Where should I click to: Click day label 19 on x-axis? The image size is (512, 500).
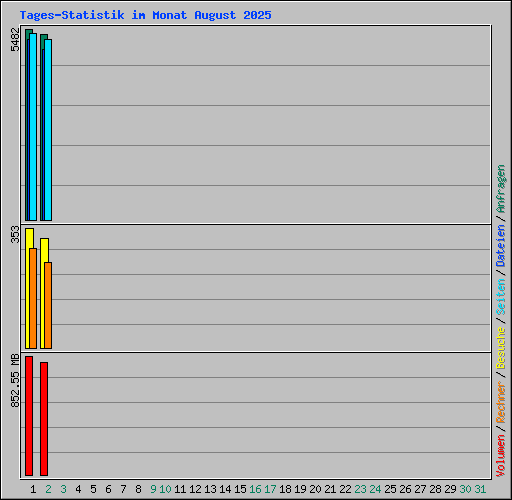300,489
